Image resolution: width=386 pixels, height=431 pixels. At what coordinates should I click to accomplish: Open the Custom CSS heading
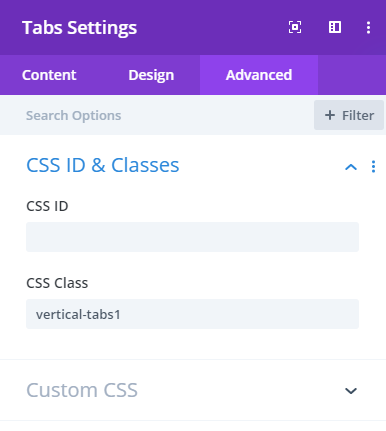pos(82,390)
